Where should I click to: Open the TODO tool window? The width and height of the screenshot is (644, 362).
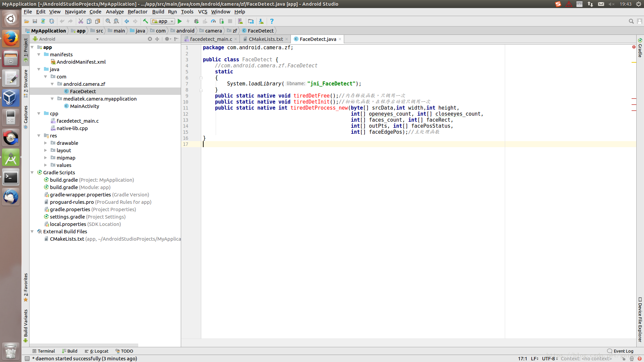124,351
